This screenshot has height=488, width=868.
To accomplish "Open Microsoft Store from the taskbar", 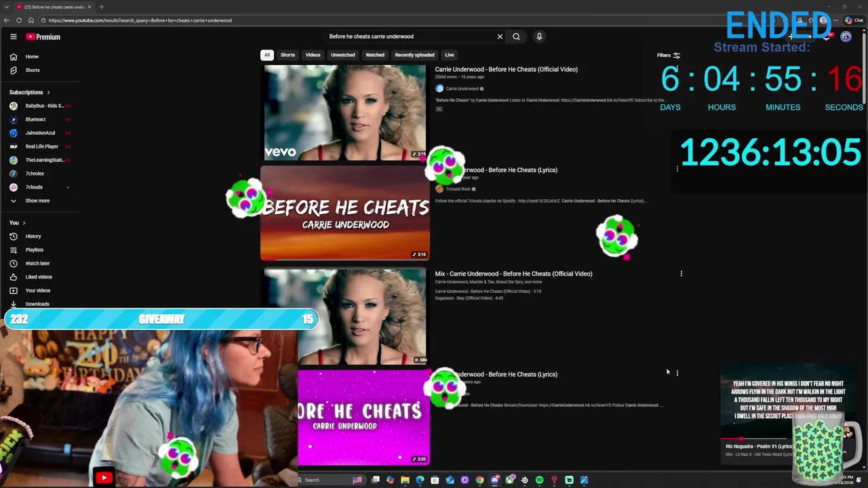I will point(435,480).
